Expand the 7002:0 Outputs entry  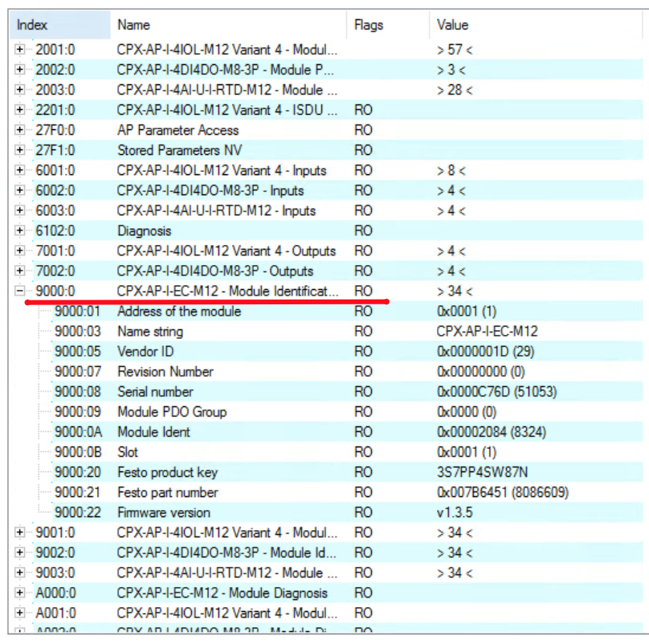coord(19,271)
